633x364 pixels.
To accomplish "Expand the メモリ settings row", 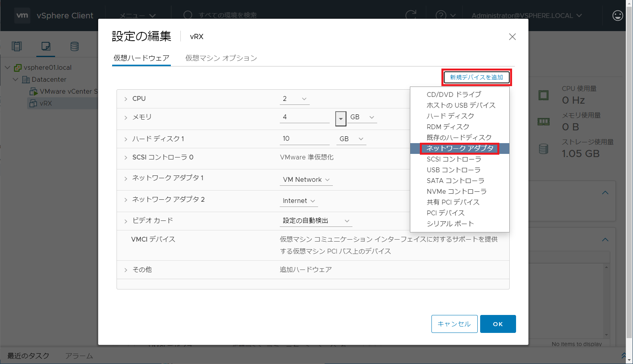I will click(x=126, y=118).
